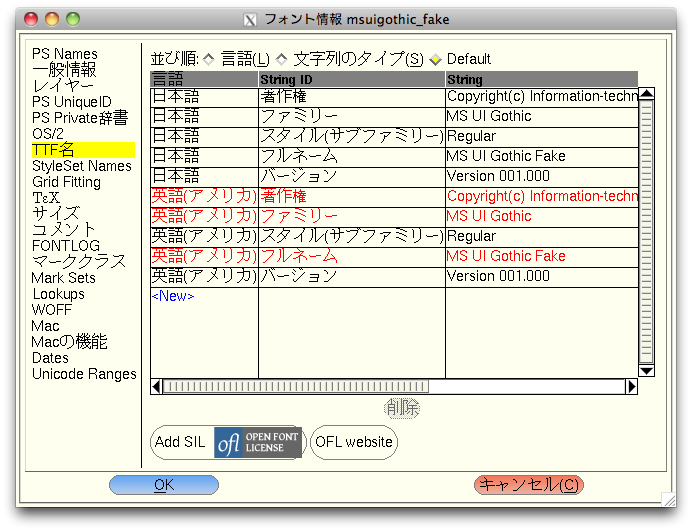
Task: Open the OFL website button
Action: (354, 442)
